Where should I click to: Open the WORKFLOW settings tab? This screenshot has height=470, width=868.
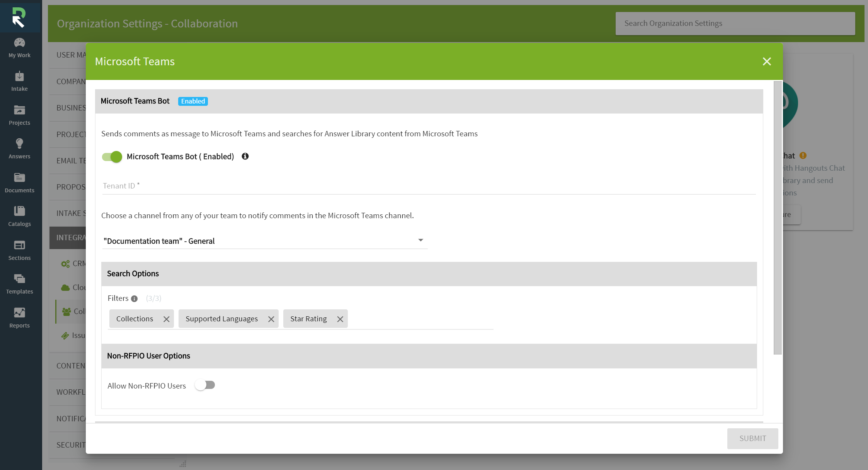point(68,392)
